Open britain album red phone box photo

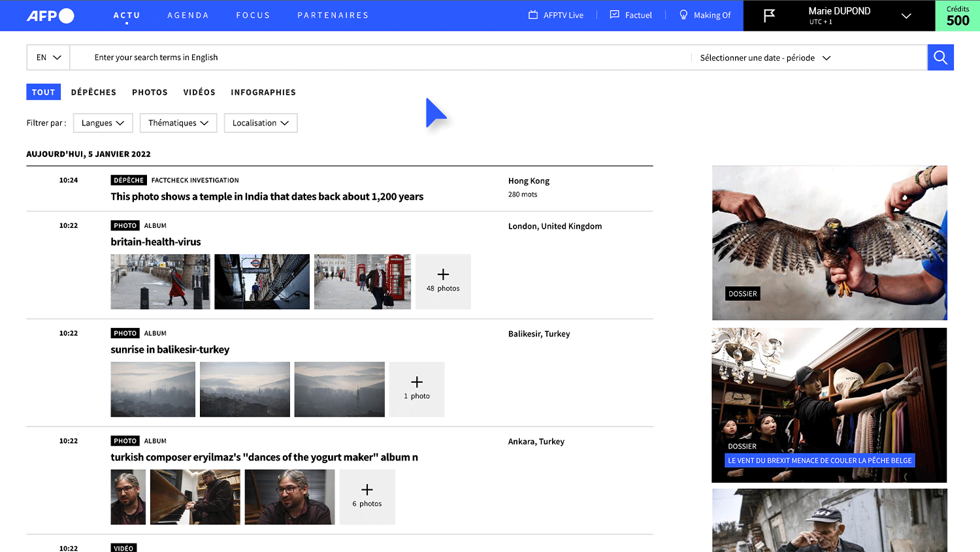coord(363,282)
